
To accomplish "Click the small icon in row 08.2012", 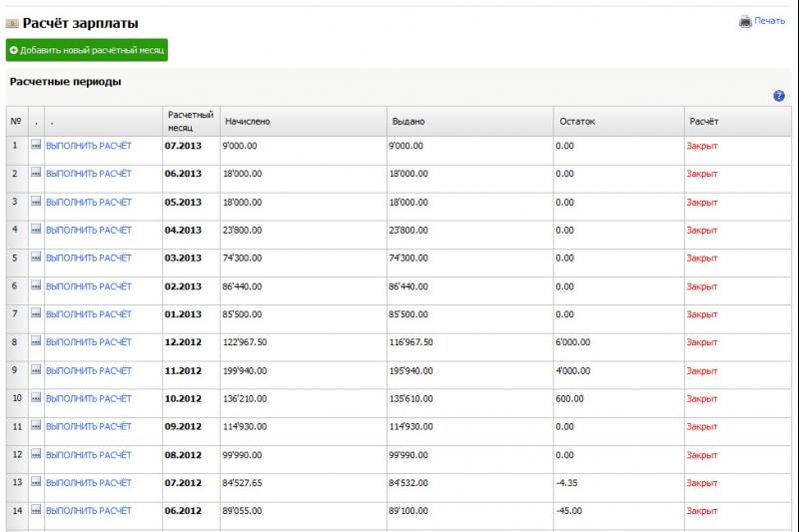I will point(36,454).
